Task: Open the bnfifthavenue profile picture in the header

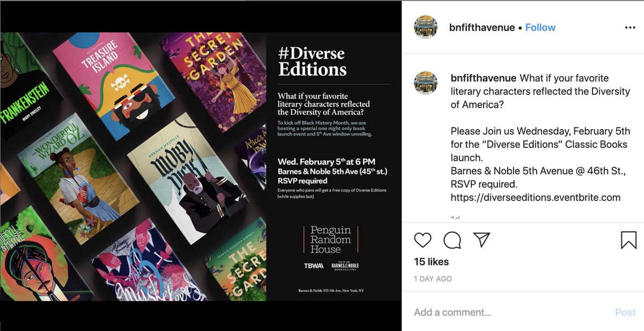Action: click(x=426, y=27)
